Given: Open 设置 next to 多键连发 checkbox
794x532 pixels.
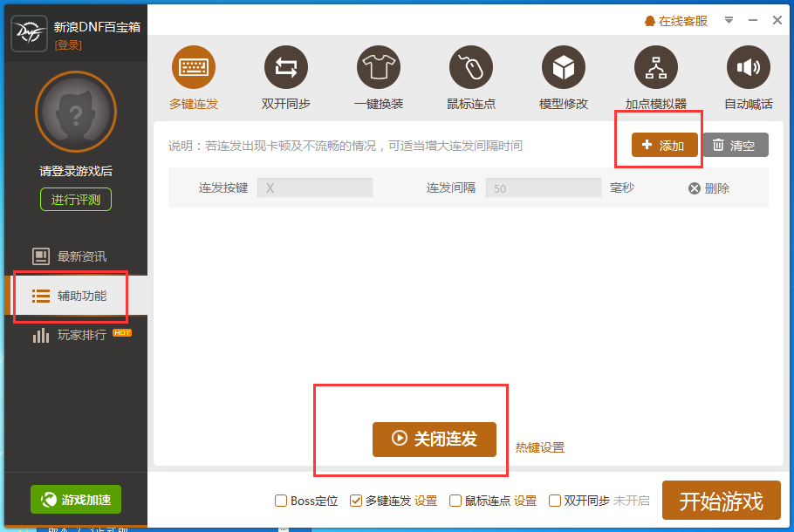Looking at the screenshot, I should coord(426,501).
